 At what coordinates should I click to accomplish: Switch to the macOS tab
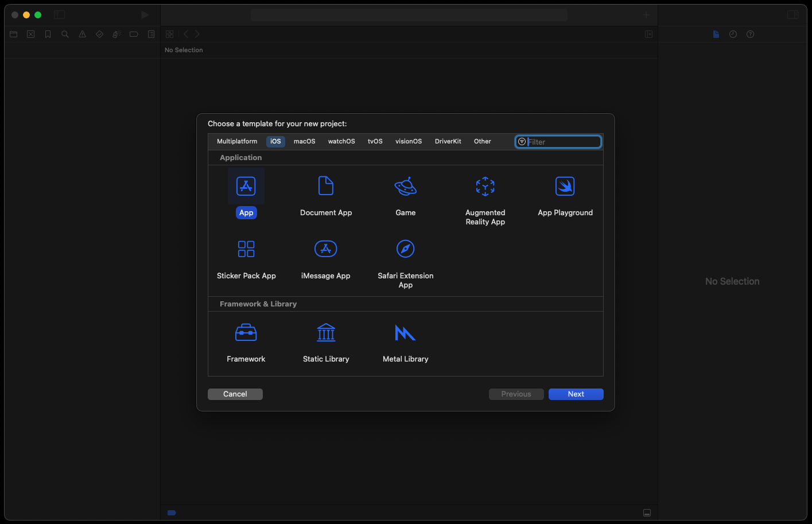click(x=305, y=141)
